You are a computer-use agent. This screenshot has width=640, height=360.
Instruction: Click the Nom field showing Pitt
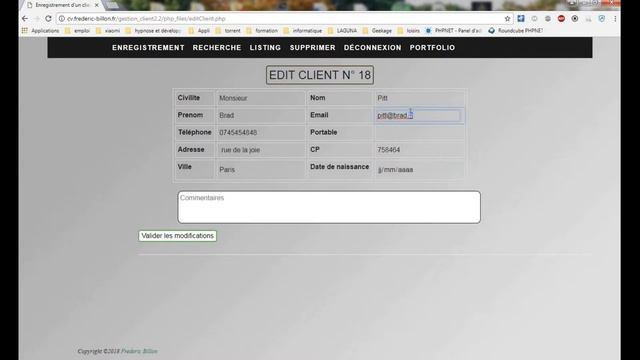[419, 98]
